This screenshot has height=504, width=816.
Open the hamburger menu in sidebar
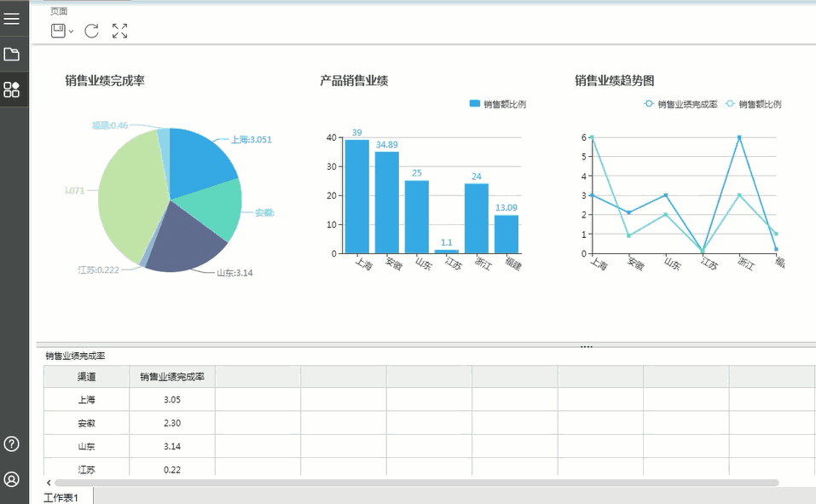(12, 19)
